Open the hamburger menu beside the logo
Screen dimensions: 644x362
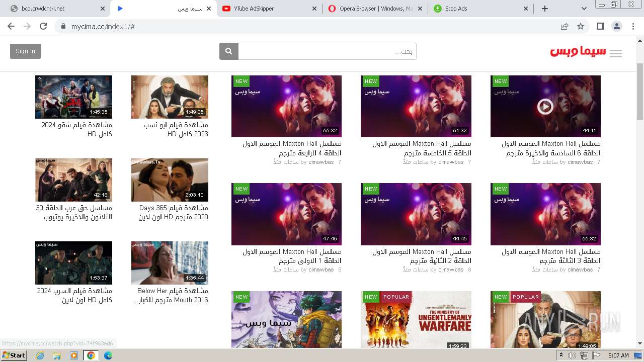tap(616, 54)
